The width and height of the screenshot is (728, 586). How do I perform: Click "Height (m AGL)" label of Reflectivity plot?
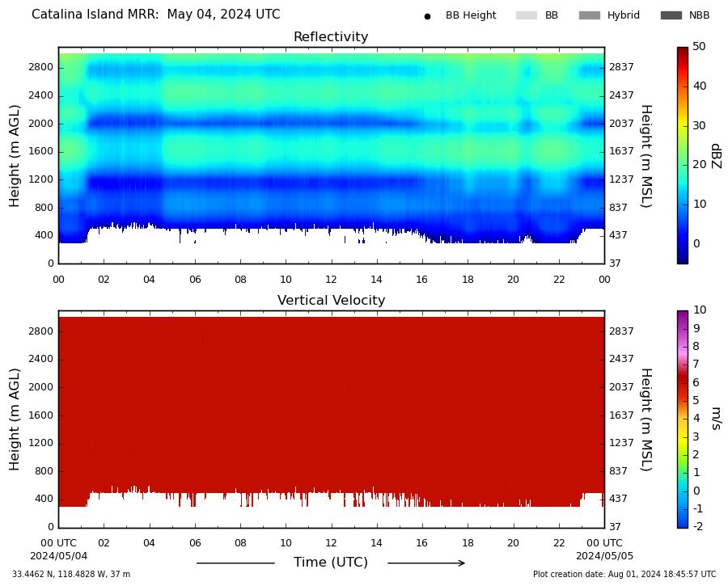click(x=15, y=156)
